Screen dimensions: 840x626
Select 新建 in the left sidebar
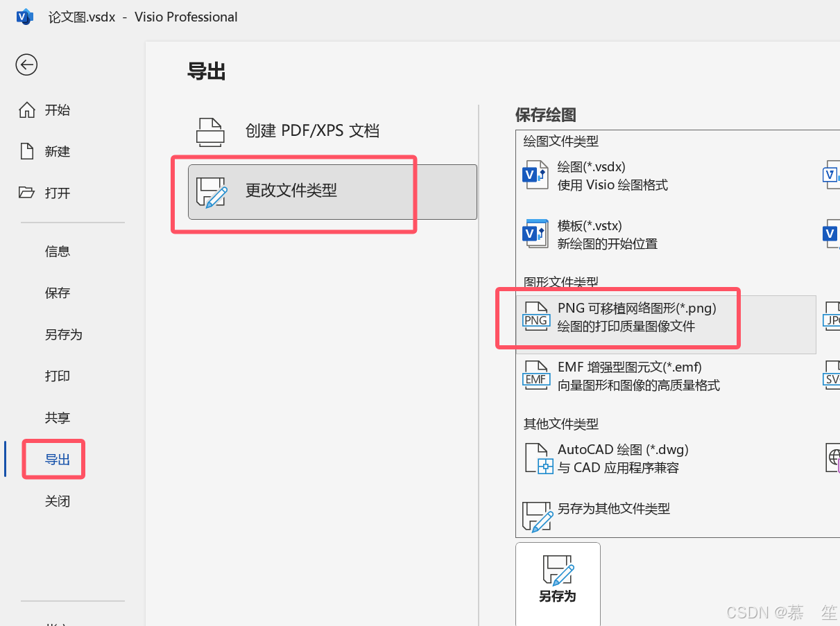58,151
